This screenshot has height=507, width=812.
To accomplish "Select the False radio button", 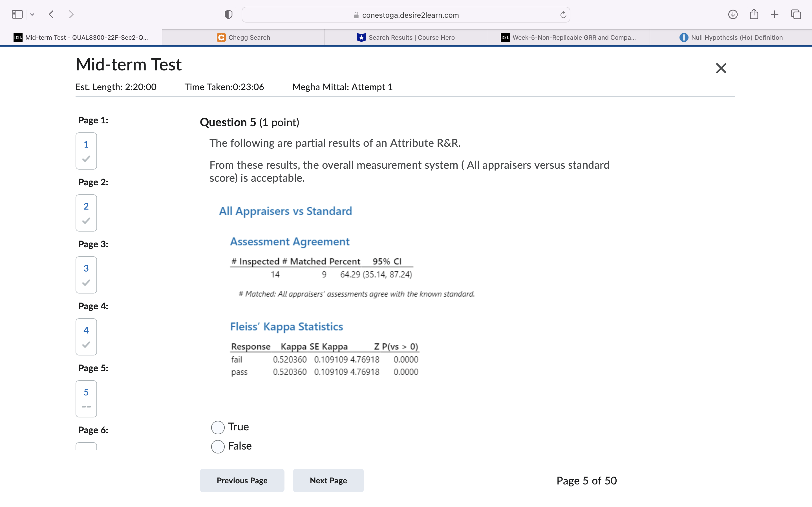I will 218,446.
